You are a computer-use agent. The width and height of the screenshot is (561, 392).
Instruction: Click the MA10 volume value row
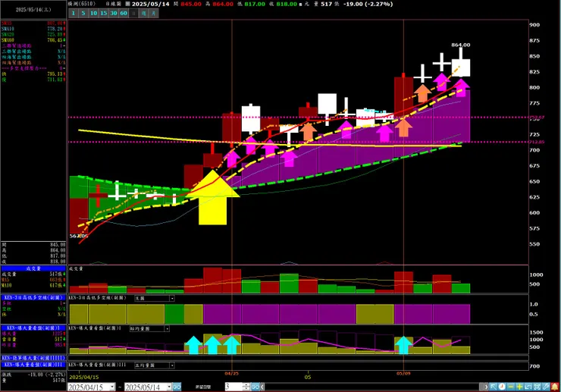coord(33,285)
